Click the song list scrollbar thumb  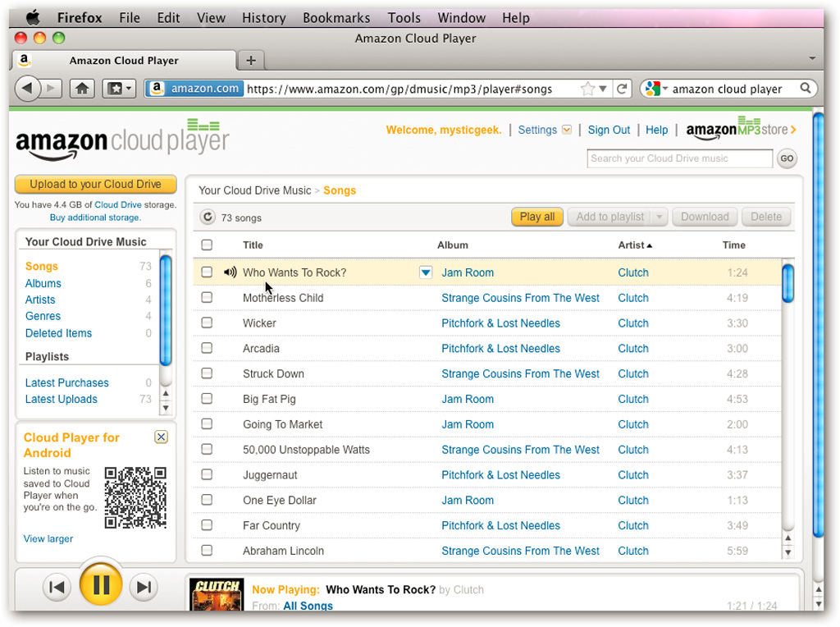[x=787, y=283]
